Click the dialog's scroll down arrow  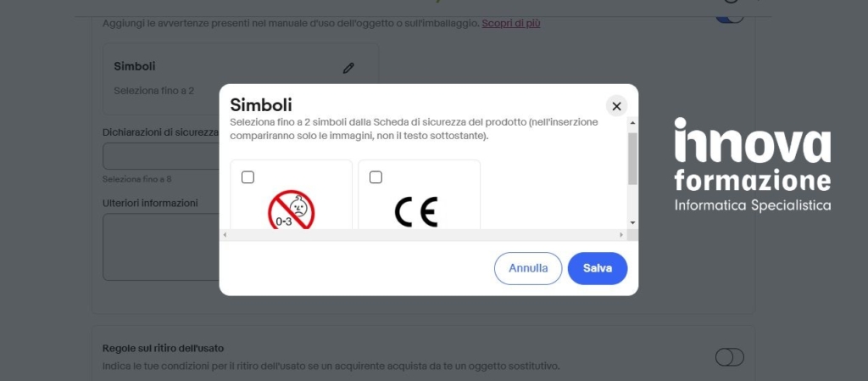(x=632, y=222)
